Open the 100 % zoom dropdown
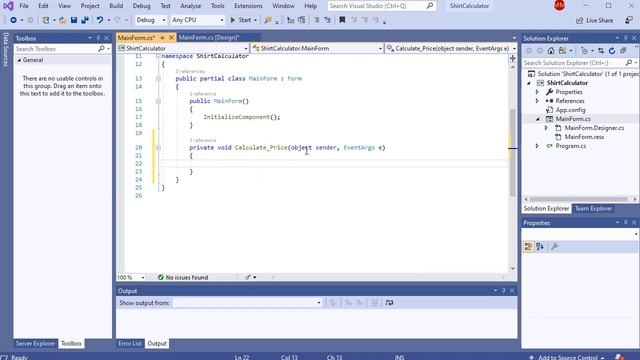Screen dimensions: 640x360 pos(131,278)
